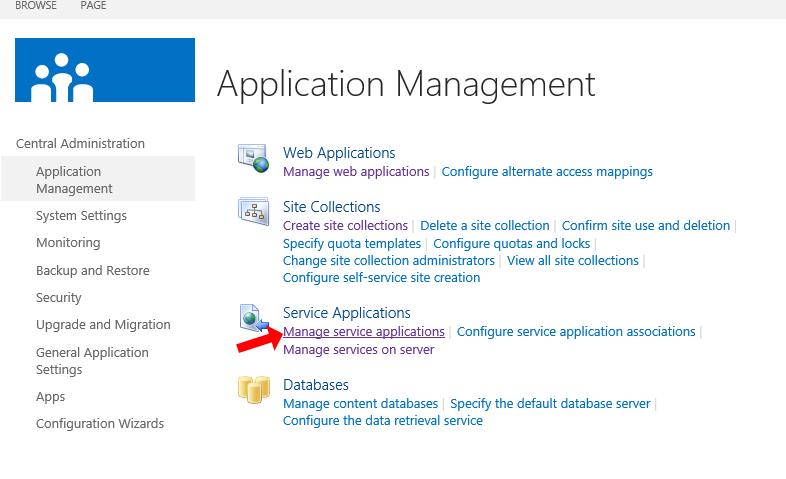Click the Databases heading link
The width and height of the screenshot is (786, 479).
tap(316, 385)
